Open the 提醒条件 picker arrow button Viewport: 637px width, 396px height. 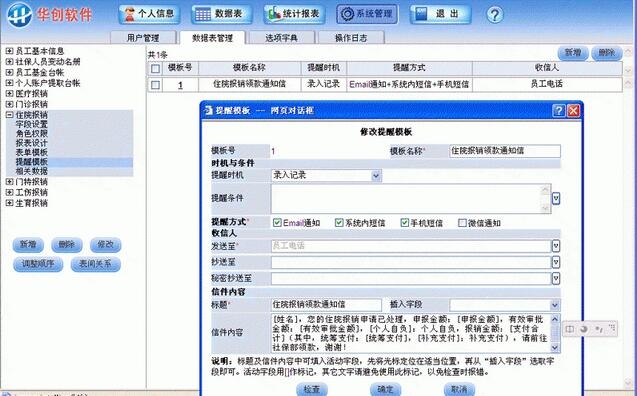click(x=556, y=199)
